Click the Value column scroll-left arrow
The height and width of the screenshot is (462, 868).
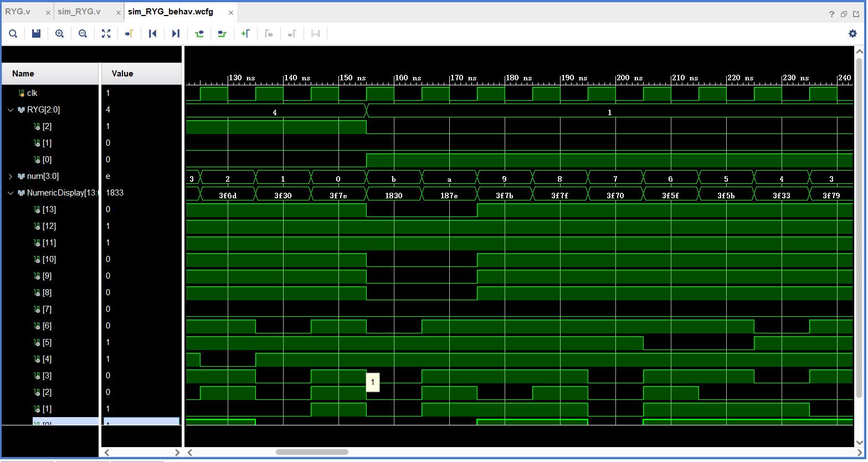point(107,452)
